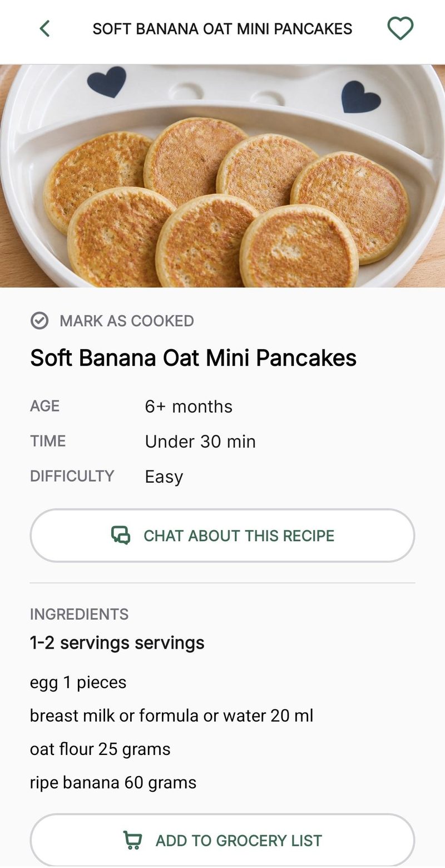Click the INGREDIENTS section label

coord(80,614)
